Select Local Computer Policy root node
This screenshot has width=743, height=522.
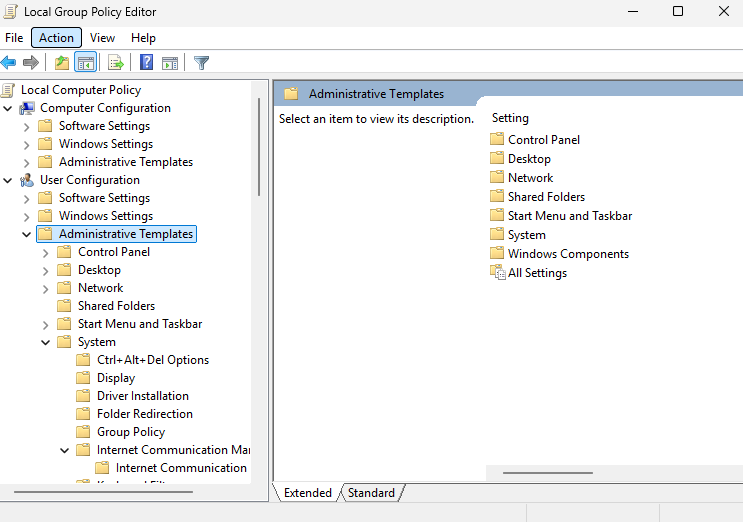(81, 90)
